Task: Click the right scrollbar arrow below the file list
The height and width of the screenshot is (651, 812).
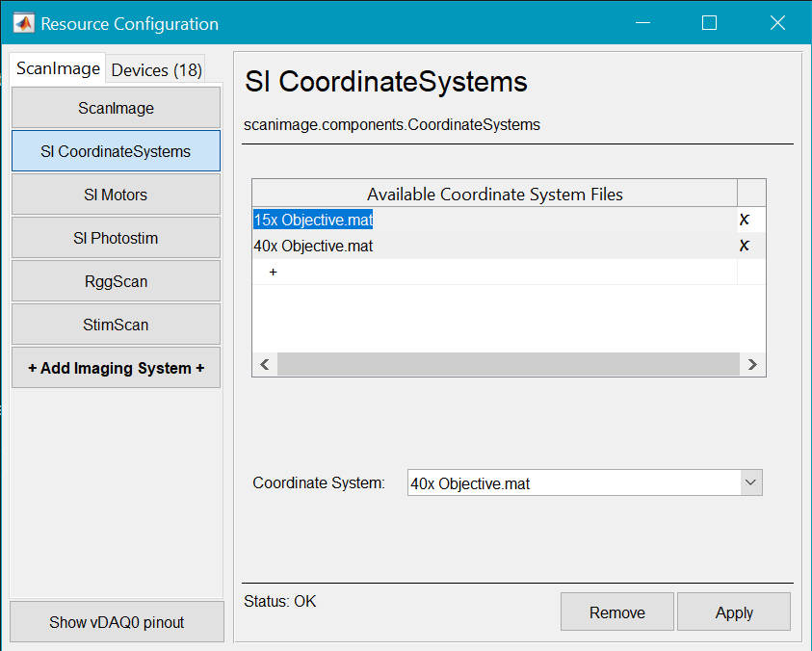Action: click(752, 364)
